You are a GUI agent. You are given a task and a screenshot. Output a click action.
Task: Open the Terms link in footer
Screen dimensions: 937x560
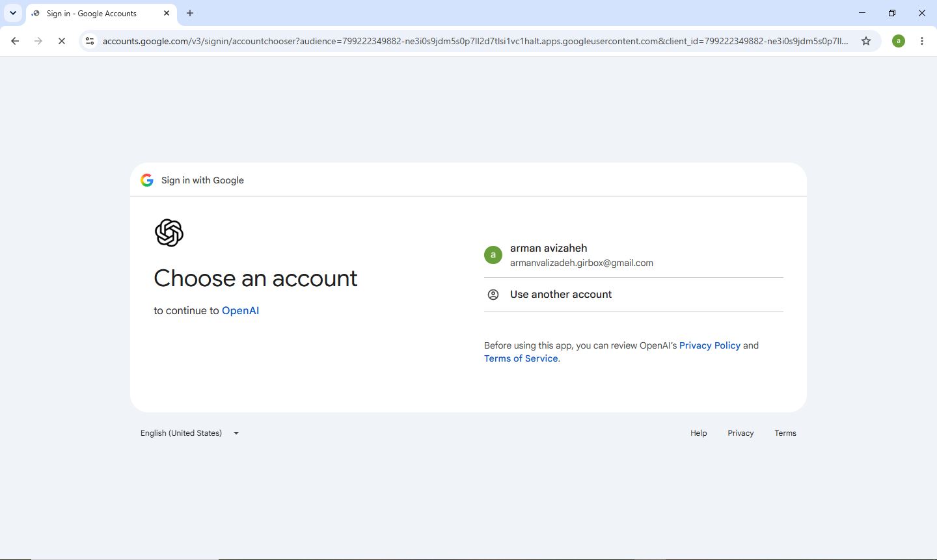coord(785,433)
